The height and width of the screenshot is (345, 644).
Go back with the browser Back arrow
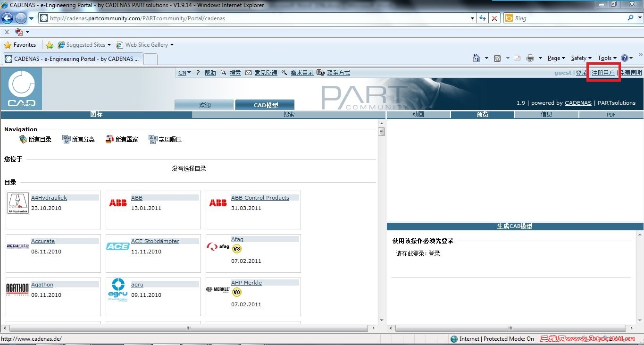click(x=8, y=18)
